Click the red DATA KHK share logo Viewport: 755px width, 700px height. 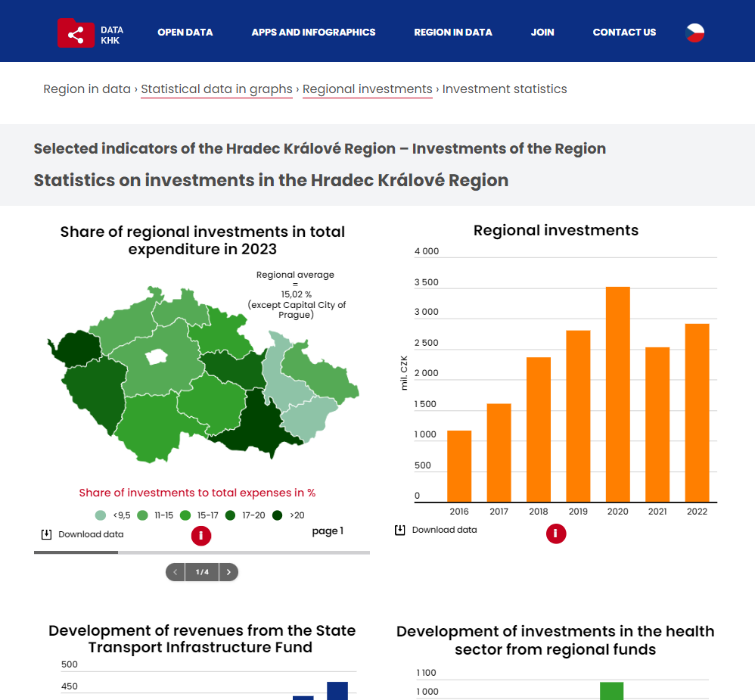tap(76, 33)
